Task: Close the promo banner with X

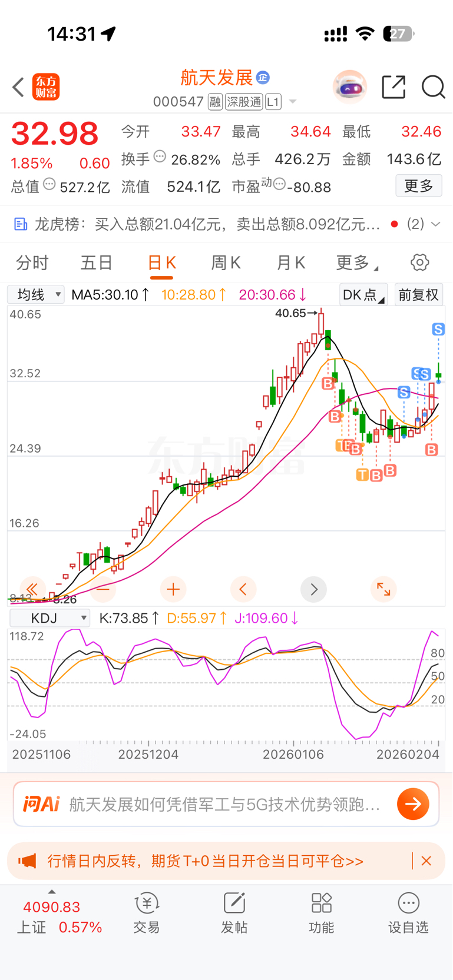Action: coord(426,861)
